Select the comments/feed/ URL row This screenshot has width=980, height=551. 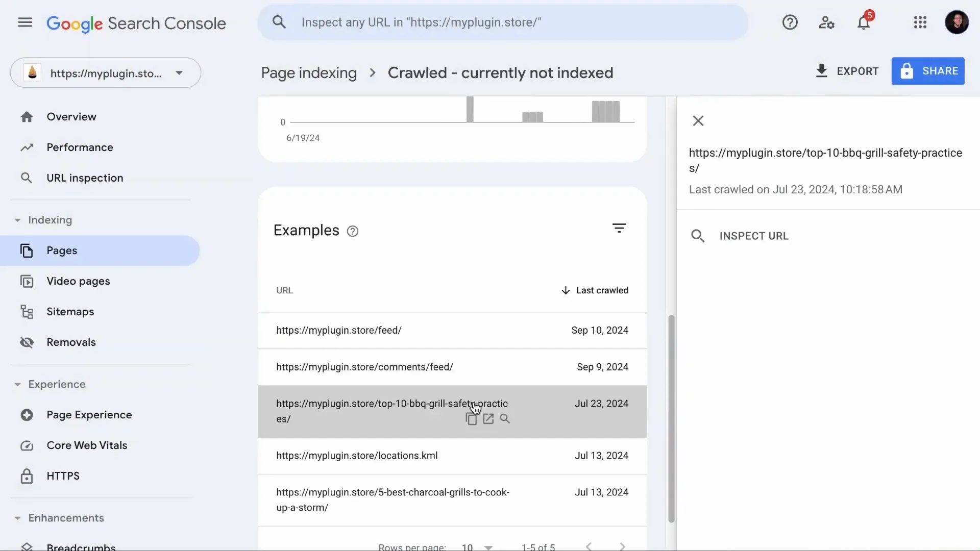click(x=452, y=367)
